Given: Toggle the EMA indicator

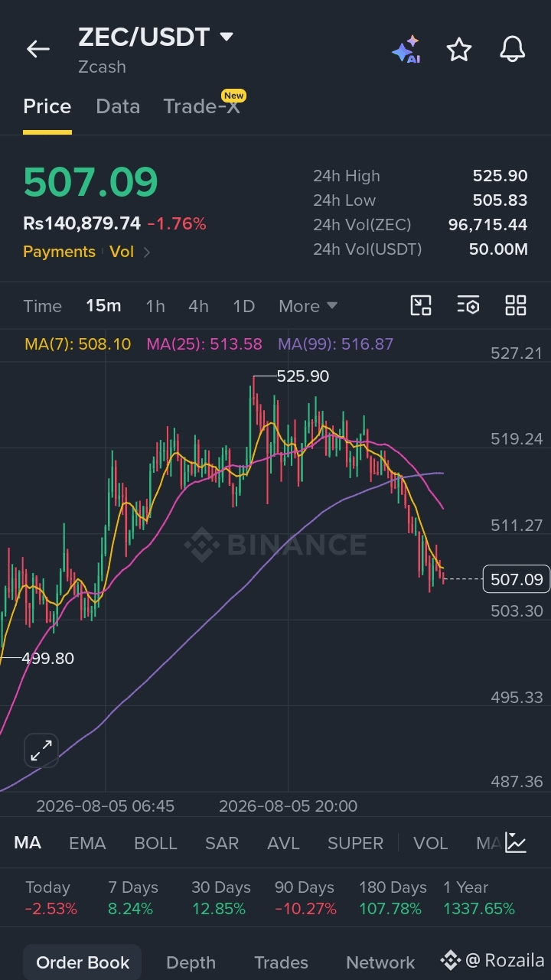Looking at the screenshot, I should tap(87, 843).
